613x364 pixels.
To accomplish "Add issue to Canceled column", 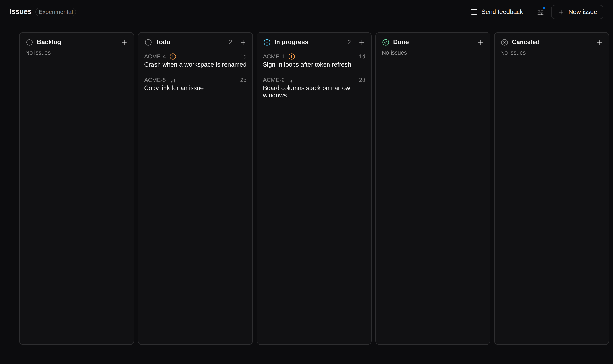I will point(599,42).
